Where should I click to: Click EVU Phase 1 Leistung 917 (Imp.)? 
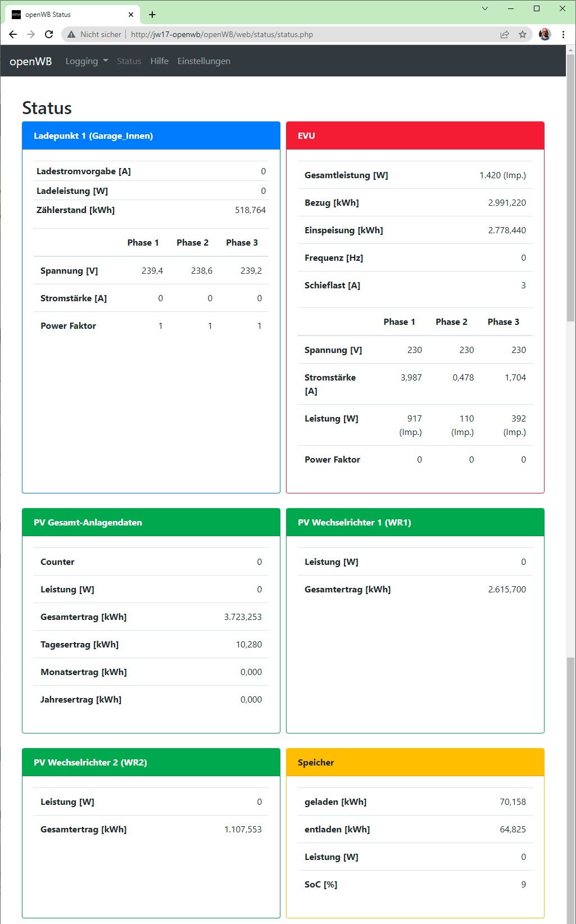(x=411, y=425)
